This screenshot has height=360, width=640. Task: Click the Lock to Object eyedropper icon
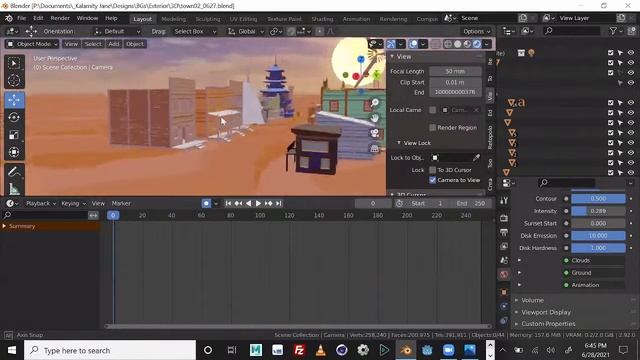click(x=476, y=158)
